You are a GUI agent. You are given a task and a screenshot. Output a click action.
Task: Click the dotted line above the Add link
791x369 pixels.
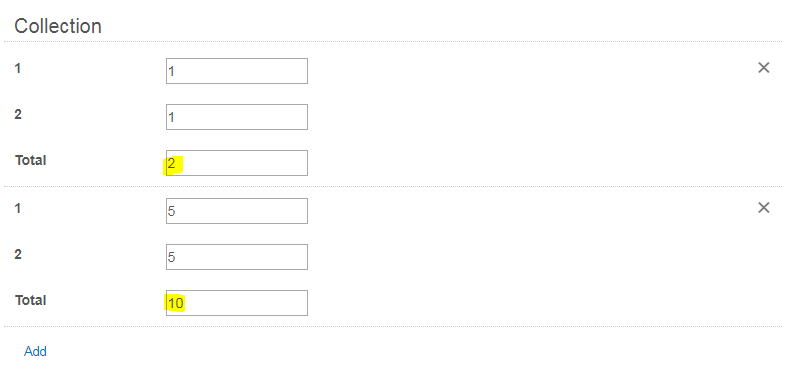[x=393, y=326]
